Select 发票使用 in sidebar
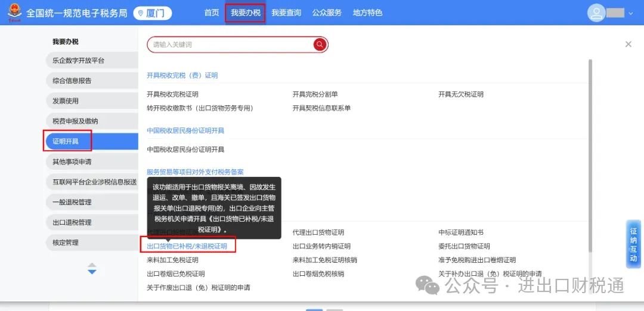The height and width of the screenshot is (311, 644). pos(92,101)
